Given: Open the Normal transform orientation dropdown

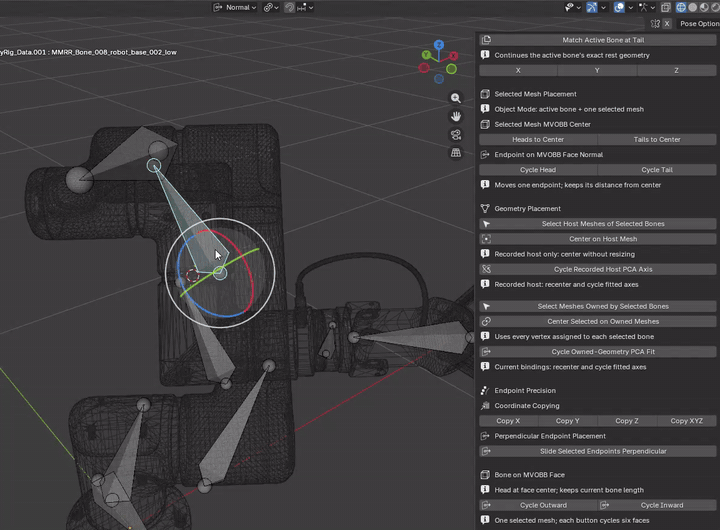Looking at the screenshot, I should click(x=235, y=7).
